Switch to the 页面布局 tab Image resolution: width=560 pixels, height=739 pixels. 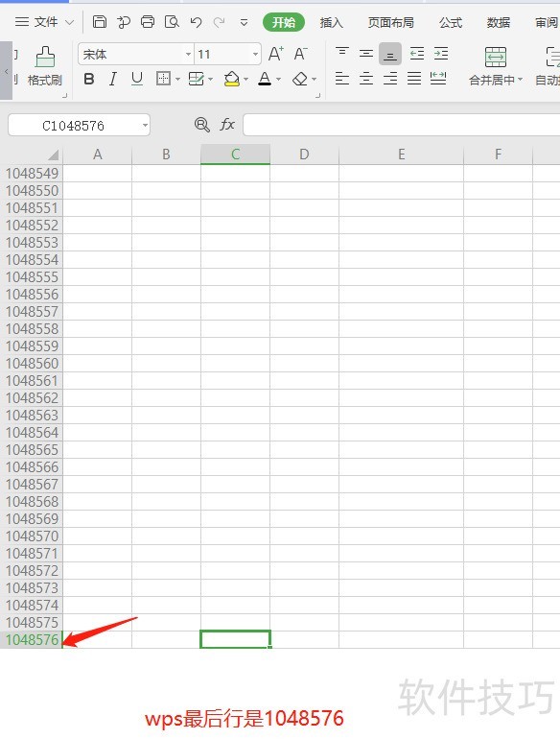[x=390, y=23]
